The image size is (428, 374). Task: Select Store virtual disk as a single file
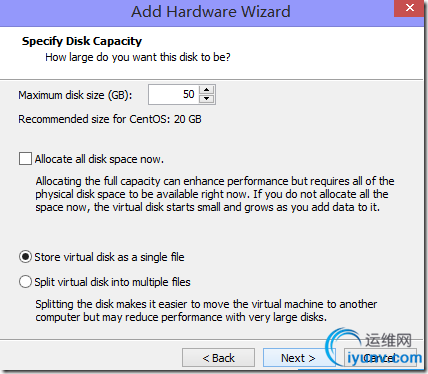pos(25,257)
